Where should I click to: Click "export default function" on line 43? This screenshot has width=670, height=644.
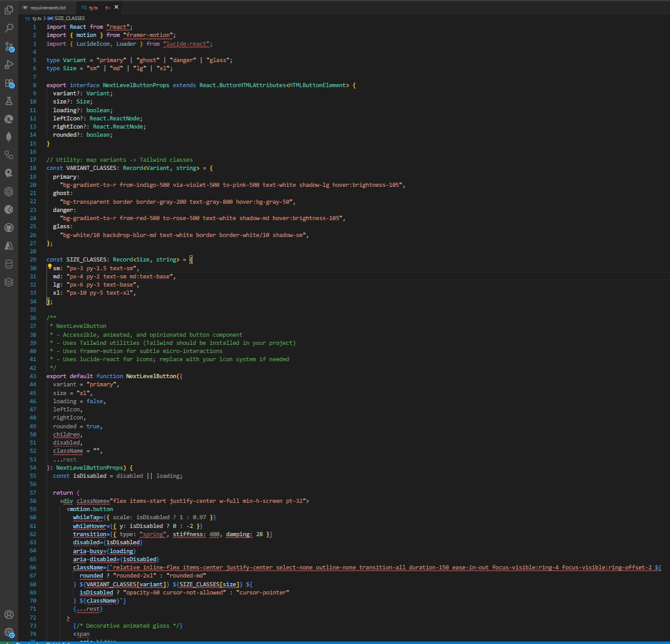pos(85,376)
